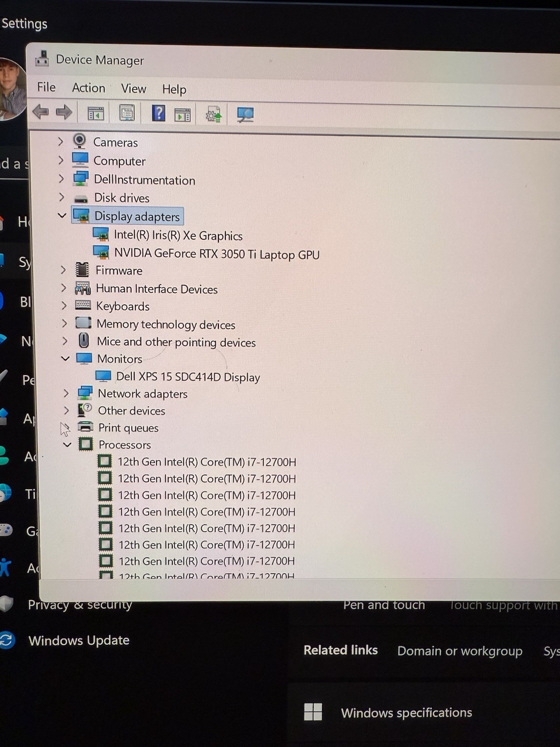Click the Back arrow in Device Manager toolbar
Image resolution: width=560 pixels, height=747 pixels.
(x=41, y=112)
